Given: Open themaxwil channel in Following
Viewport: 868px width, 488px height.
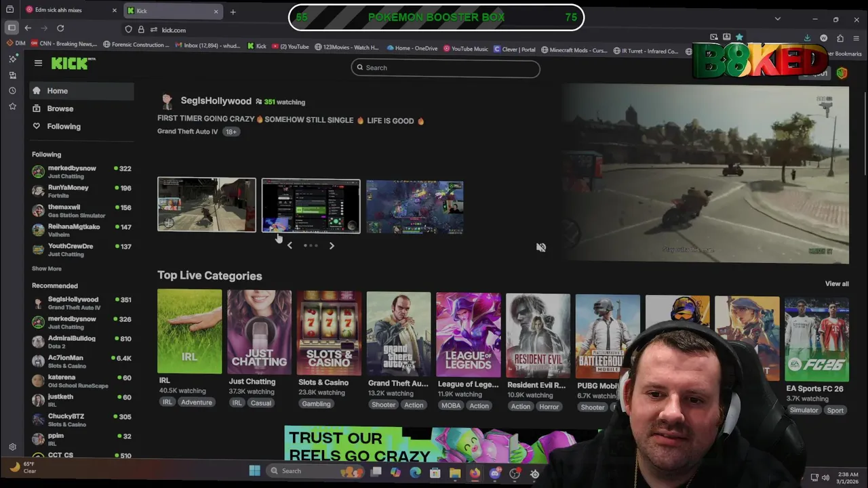Looking at the screenshot, I should click(81, 211).
